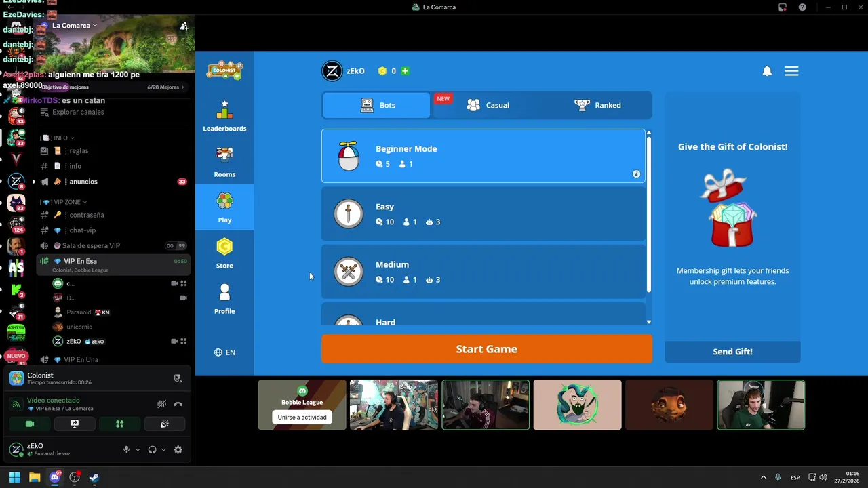Open Colonist Leaderboards in the sidebar
Viewport: 868px width, 488px height.
point(224,117)
